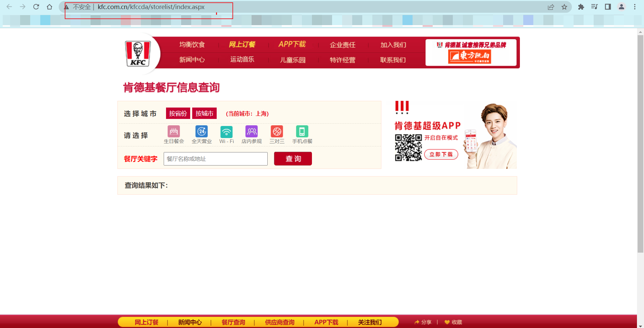Click the KFC app QR code

click(408, 147)
